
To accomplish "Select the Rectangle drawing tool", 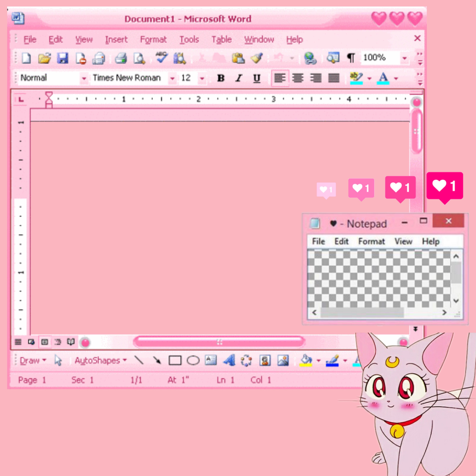I will tap(175, 360).
